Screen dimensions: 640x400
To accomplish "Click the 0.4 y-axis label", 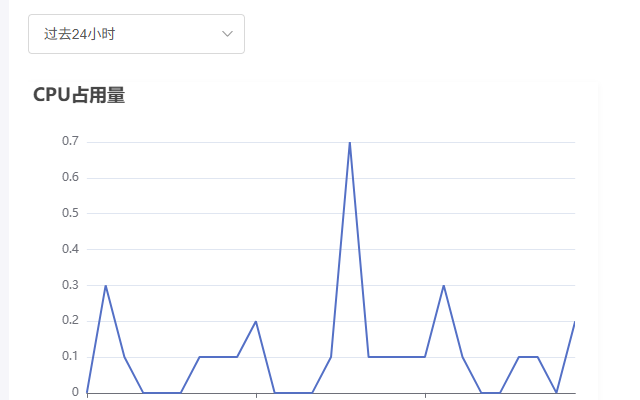I will tap(69, 249).
